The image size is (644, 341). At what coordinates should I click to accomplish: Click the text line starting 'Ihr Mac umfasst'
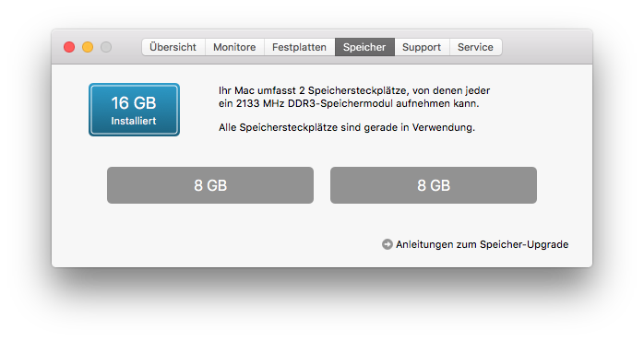tap(354, 90)
